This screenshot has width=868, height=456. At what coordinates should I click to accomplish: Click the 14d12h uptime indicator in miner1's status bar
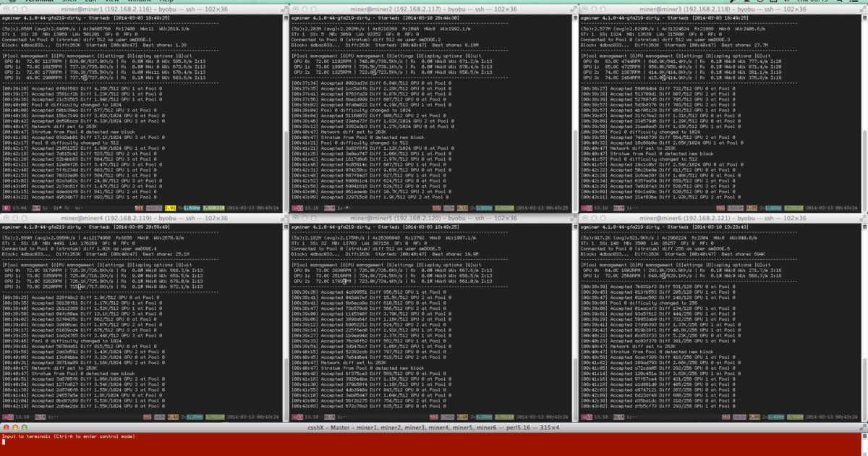(x=154, y=206)
